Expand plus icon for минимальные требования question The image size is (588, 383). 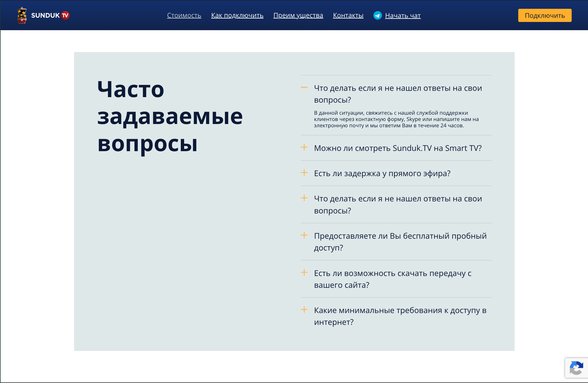coord(304,309)
